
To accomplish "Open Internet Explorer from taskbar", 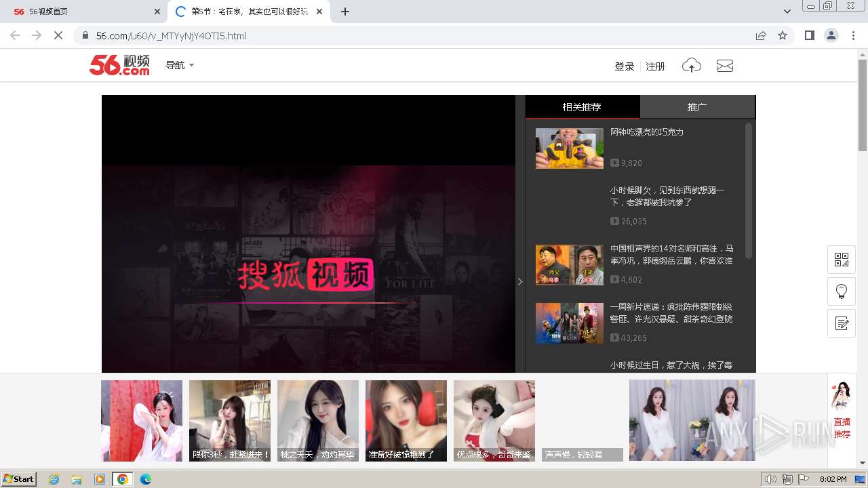I will 54,479.
